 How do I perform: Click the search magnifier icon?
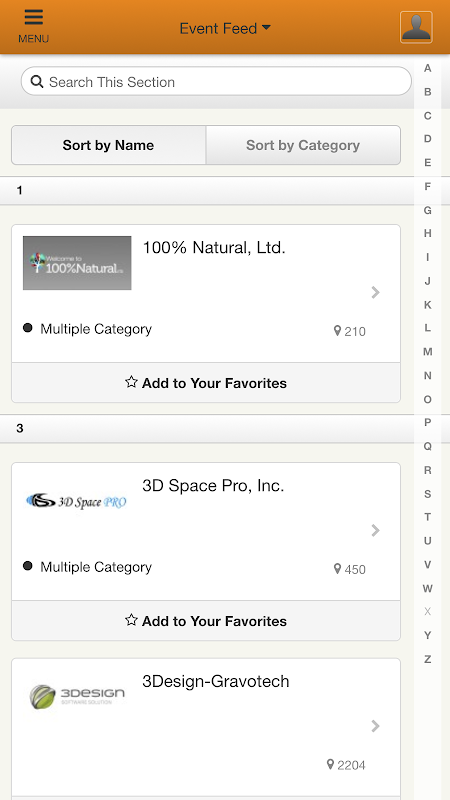(37, 81)
